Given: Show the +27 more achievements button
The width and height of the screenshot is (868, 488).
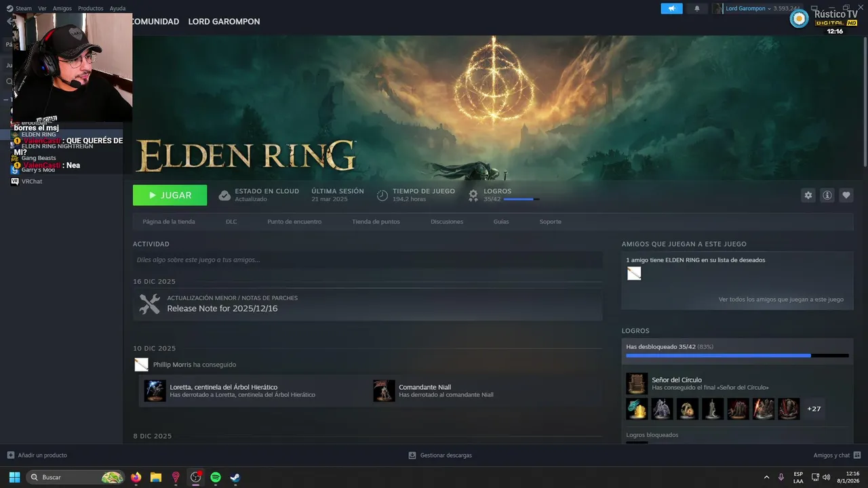Looking at the screenshot, I should click(x=814, y=409).
